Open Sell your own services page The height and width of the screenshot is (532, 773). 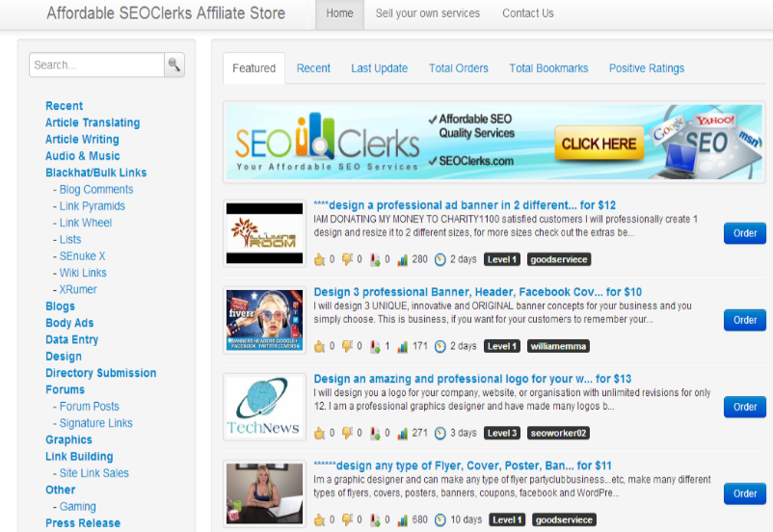click(427, 13)
